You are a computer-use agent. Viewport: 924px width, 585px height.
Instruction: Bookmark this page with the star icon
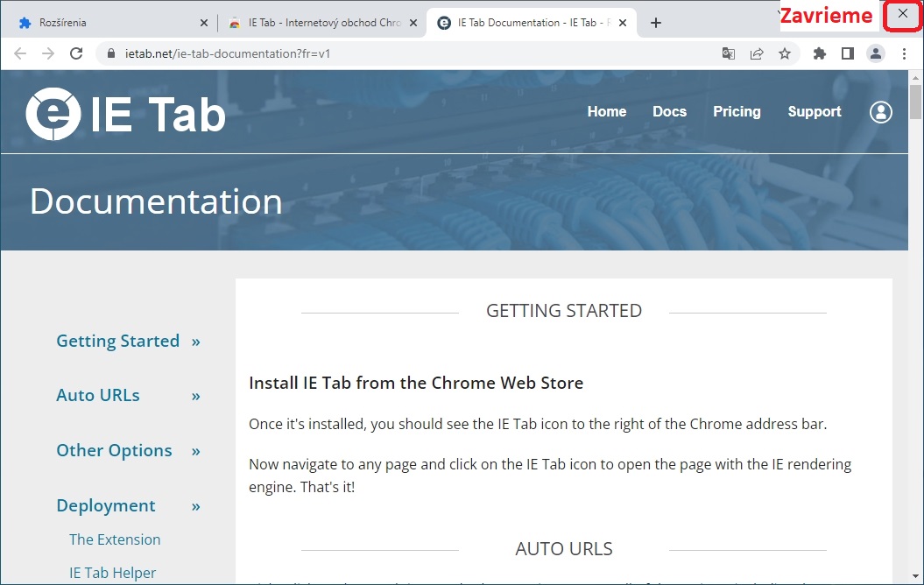click(785, 53)
